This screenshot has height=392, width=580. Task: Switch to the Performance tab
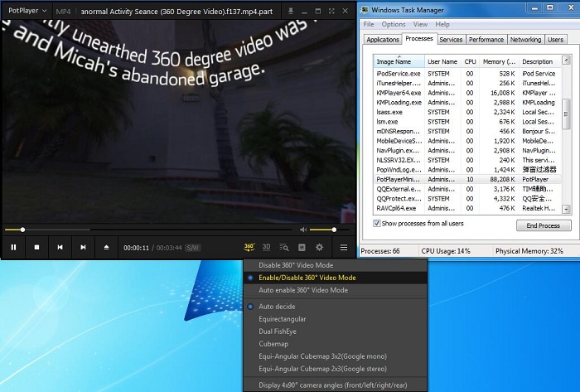[x=486, y=40]
